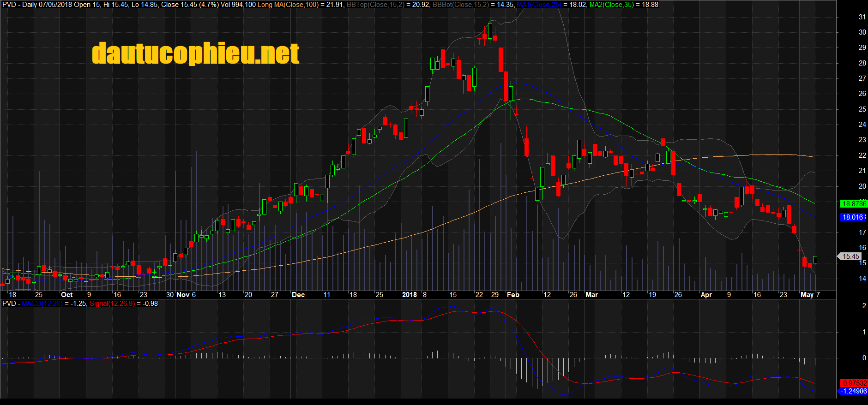The height and width of the screenshot is (405, 868).
Task: Click the MA2(Close,35) = 18.88 label
Action: coord(624,5)
